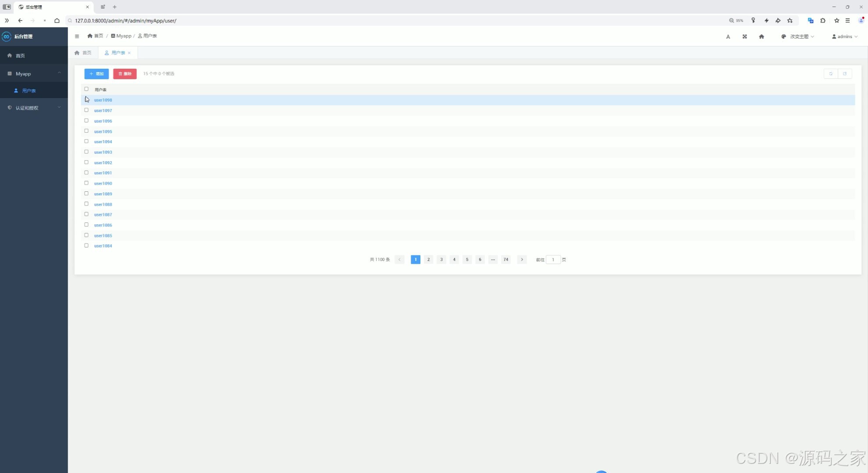Viewport: 868px width, 473px height.
Task: Refresh the user table with the reload icon
Action: [831, 74]
